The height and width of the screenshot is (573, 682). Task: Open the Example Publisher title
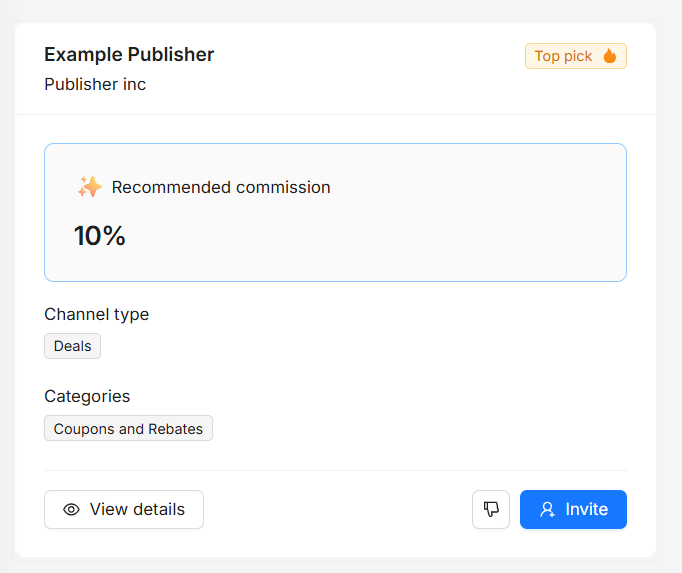[x=129, y=55]
